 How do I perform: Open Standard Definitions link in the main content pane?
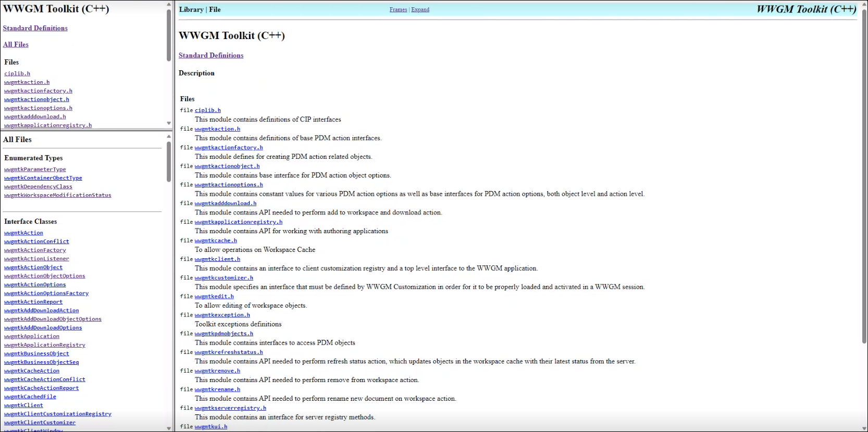point(211,55)
